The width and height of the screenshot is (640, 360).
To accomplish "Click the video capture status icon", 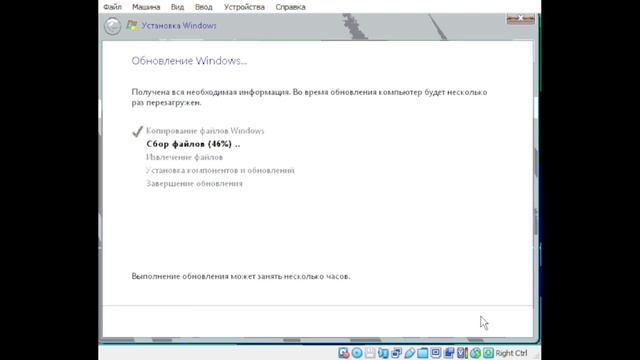I will pos(449,353).
